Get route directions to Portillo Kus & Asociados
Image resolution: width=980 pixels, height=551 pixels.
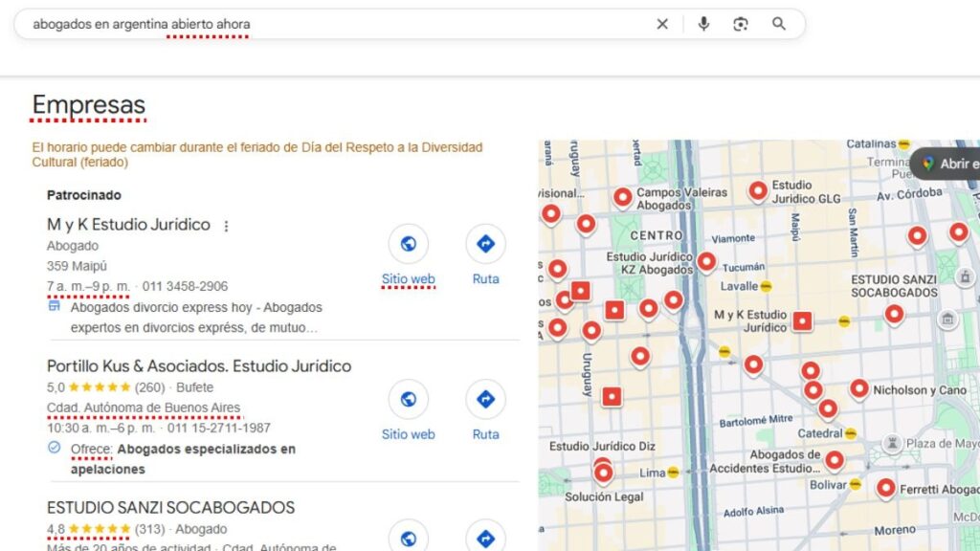point(485,399)
